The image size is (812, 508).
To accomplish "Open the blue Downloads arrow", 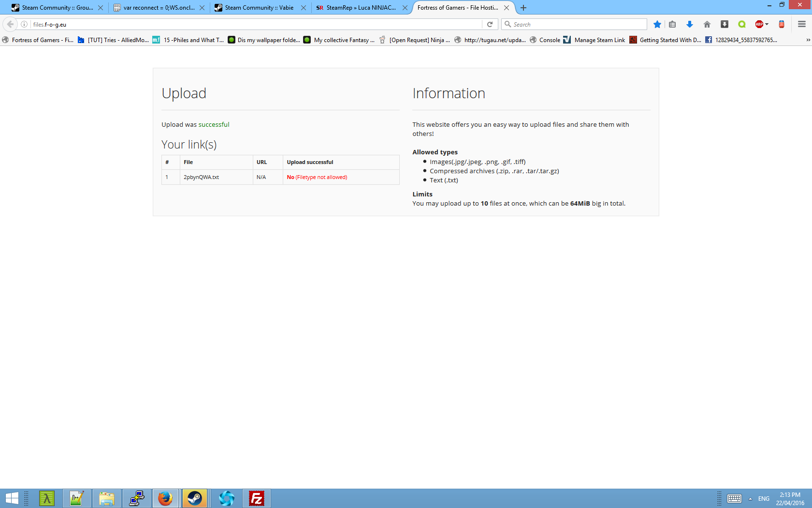I will (x=690, y=24).
